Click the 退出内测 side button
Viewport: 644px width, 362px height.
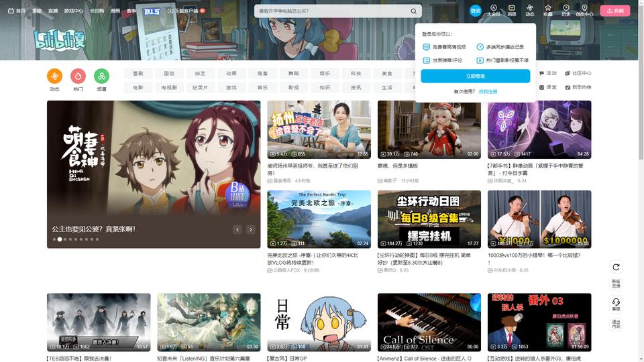coord(616,324)
